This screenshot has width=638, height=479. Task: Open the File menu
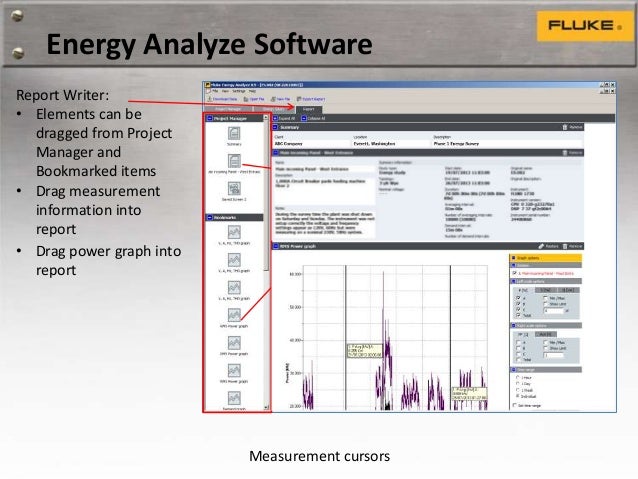coord(215,91)
